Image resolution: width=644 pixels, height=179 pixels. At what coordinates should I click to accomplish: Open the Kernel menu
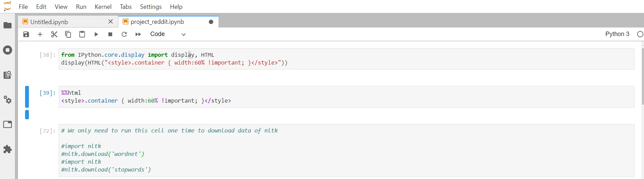(x=103, y=7)
